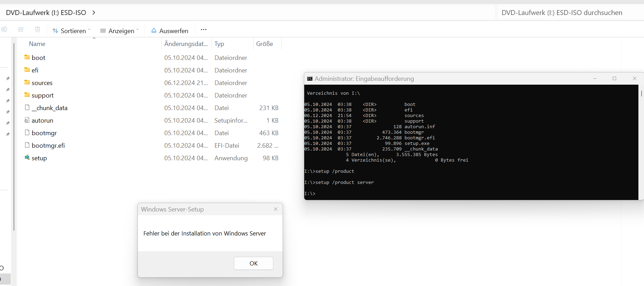Click the Setupinfor... type cell
This screenshot has height=286, width=644.
pos(231,121)
